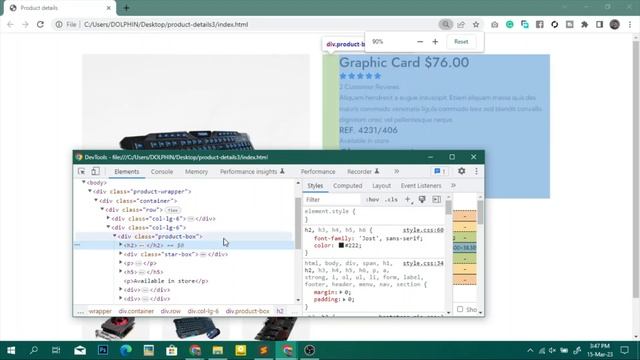
Task: Toggle the :hov element state panel
Action: [x=372, y=200]
